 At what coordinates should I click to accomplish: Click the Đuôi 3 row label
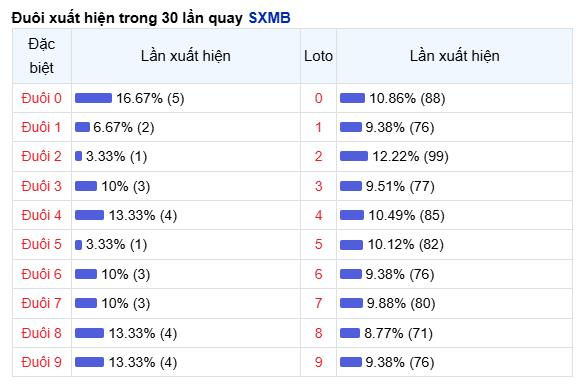[x=42, y=186]
